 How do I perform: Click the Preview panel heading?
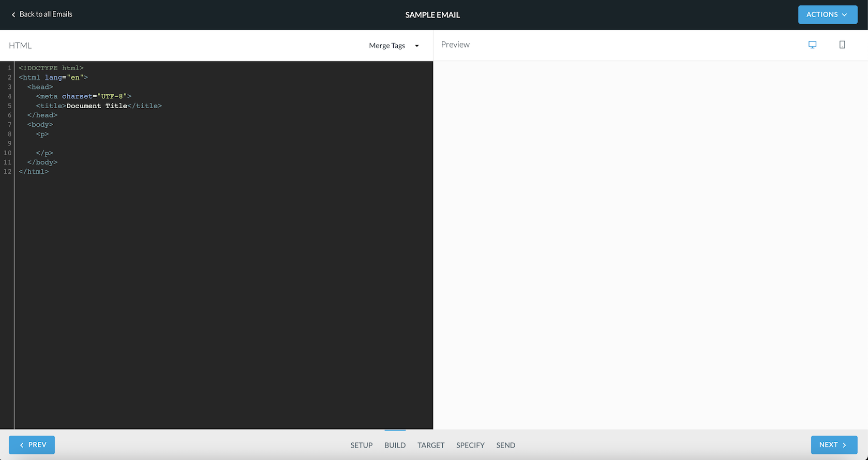point(455,45)
